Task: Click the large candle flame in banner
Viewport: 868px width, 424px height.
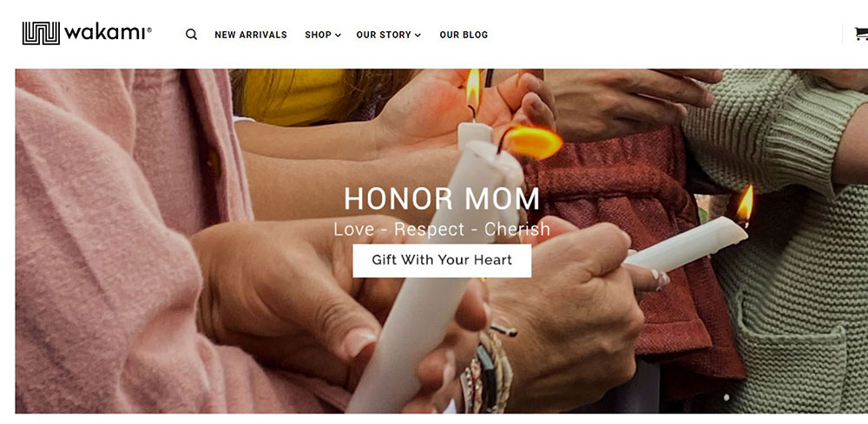Action: pos(533,142)
